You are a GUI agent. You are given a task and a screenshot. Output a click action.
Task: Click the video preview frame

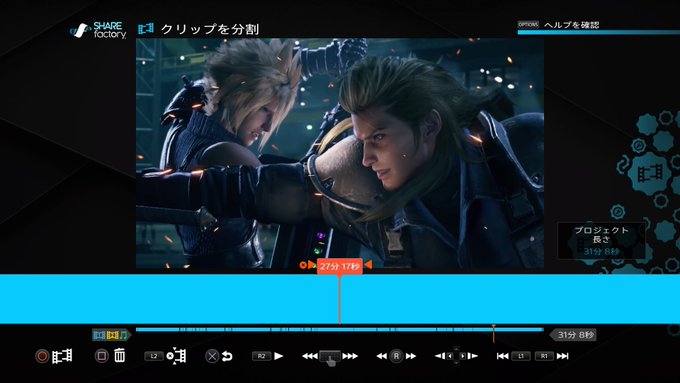tap(340, 153)
